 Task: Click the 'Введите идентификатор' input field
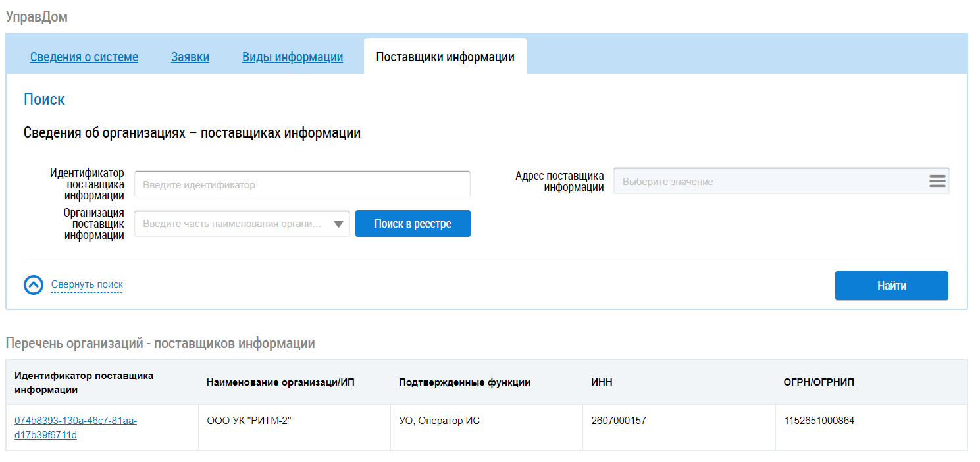[302, 185]
